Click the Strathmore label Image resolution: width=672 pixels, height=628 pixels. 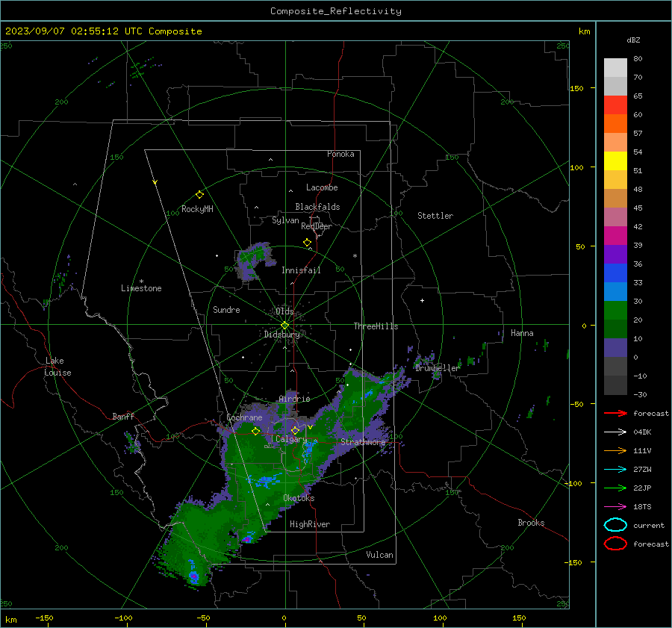363,442
